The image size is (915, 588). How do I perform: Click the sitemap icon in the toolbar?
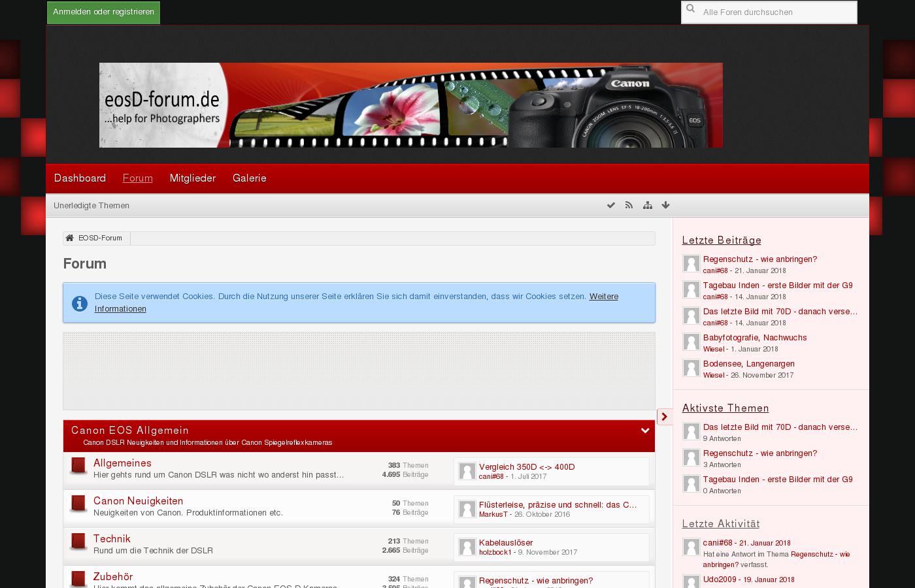[x=648, y=205]
